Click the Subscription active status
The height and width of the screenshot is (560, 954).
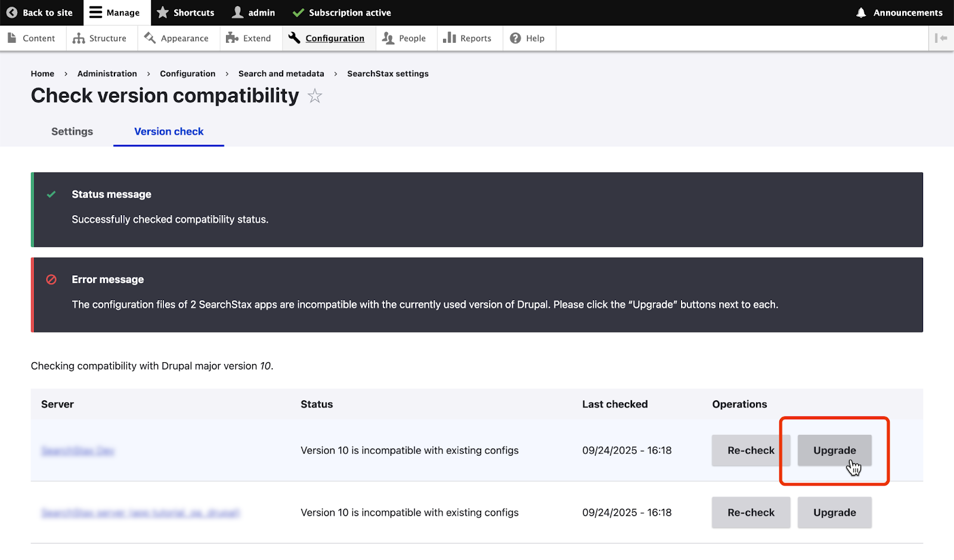342,13
